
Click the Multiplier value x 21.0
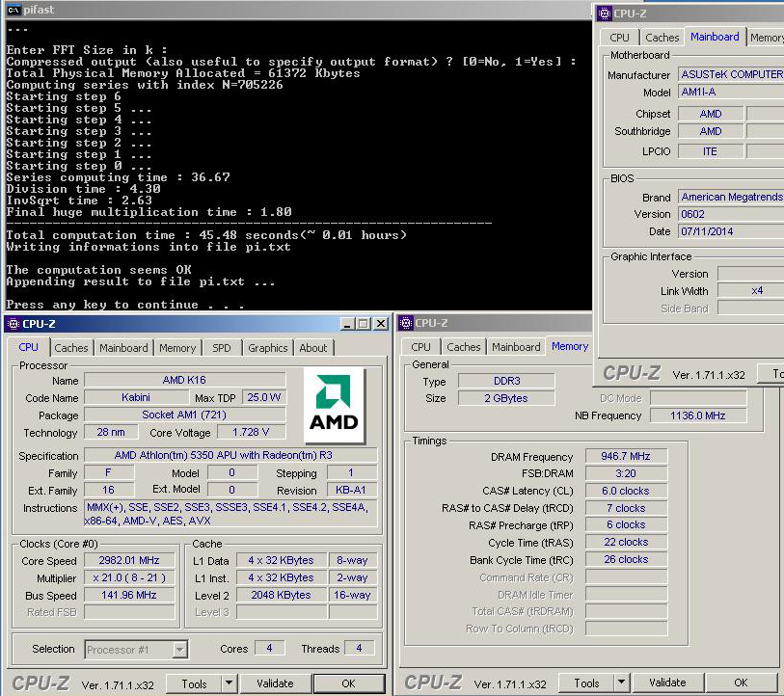click(x=129, y=577)
